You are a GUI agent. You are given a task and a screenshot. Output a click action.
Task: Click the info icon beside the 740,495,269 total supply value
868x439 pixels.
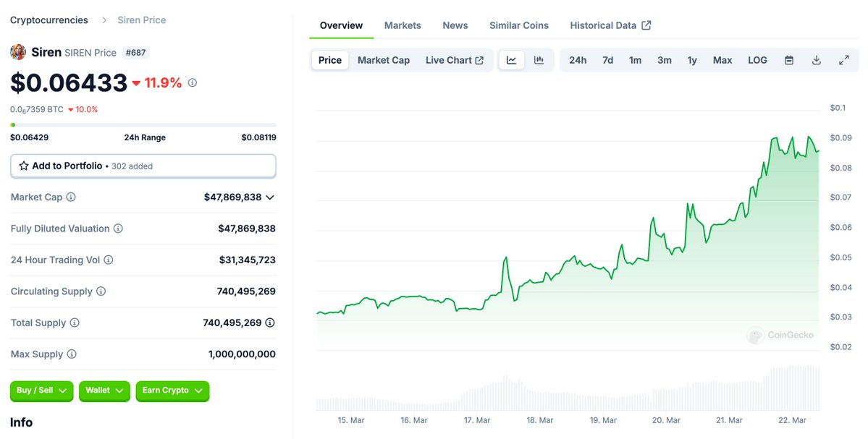(x=269, y=323)
